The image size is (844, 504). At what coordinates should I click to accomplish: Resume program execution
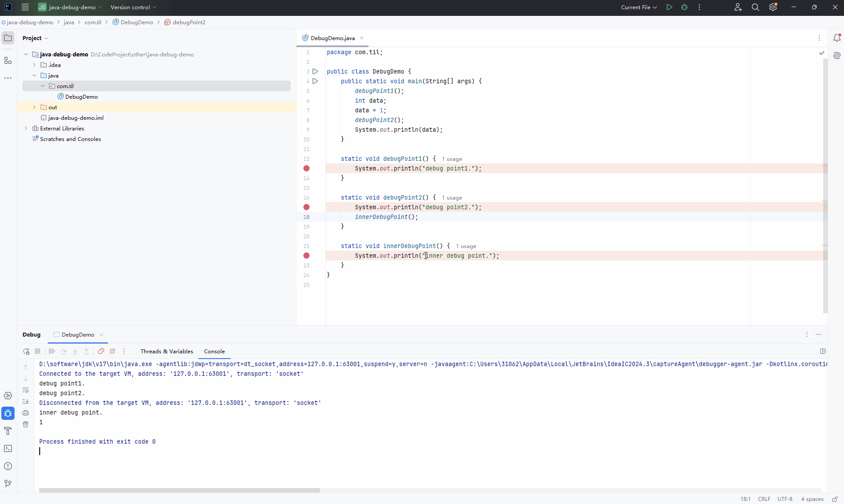pyautogui.click(x=52, y=351)
